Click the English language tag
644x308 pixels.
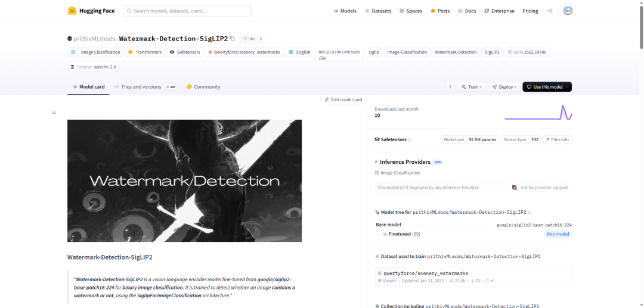click(x=300, y=52)
